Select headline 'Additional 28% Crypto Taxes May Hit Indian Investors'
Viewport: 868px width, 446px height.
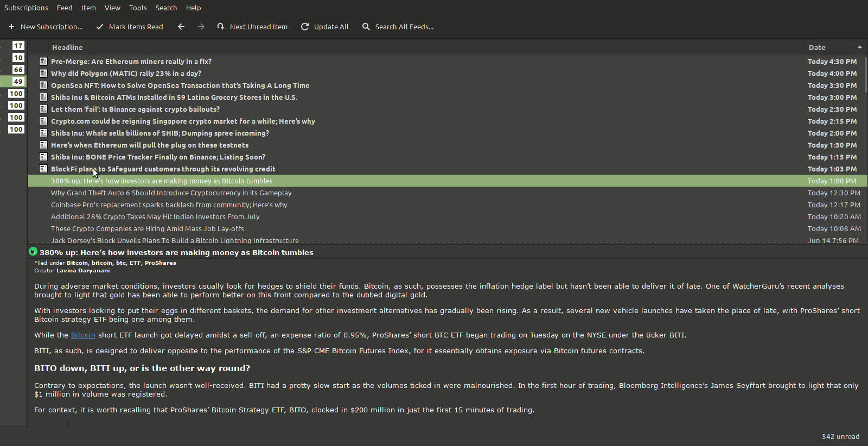(155, 216)
